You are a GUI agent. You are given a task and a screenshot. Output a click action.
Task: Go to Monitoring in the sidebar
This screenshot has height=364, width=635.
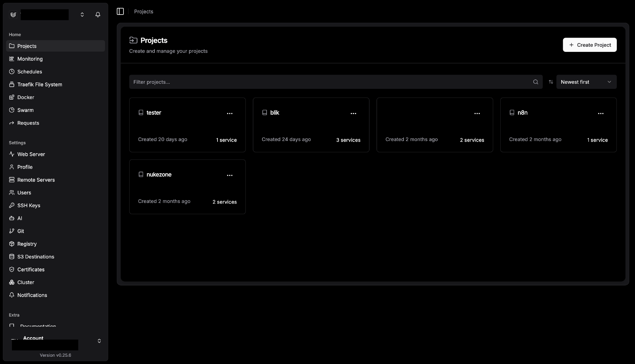[30, 59]
